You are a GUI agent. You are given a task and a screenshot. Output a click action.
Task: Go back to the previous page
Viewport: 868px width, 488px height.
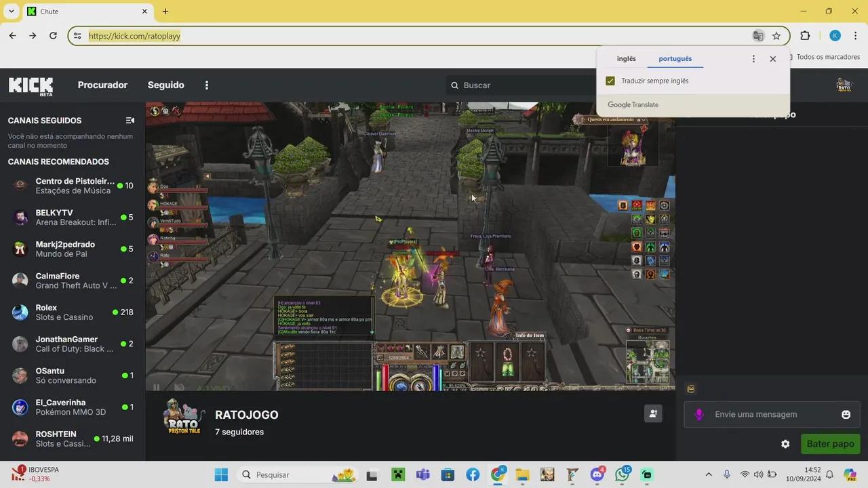[12, 36]
